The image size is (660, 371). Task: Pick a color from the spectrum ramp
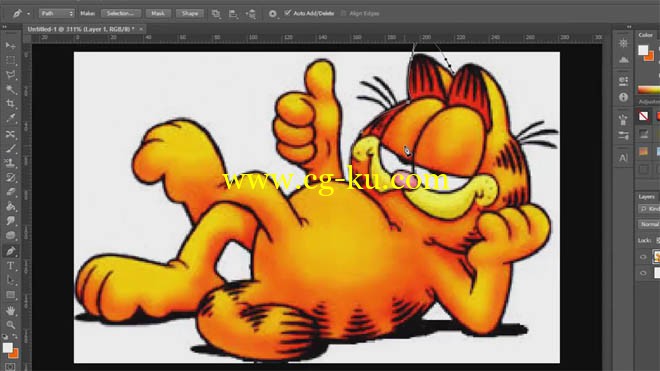649,89
